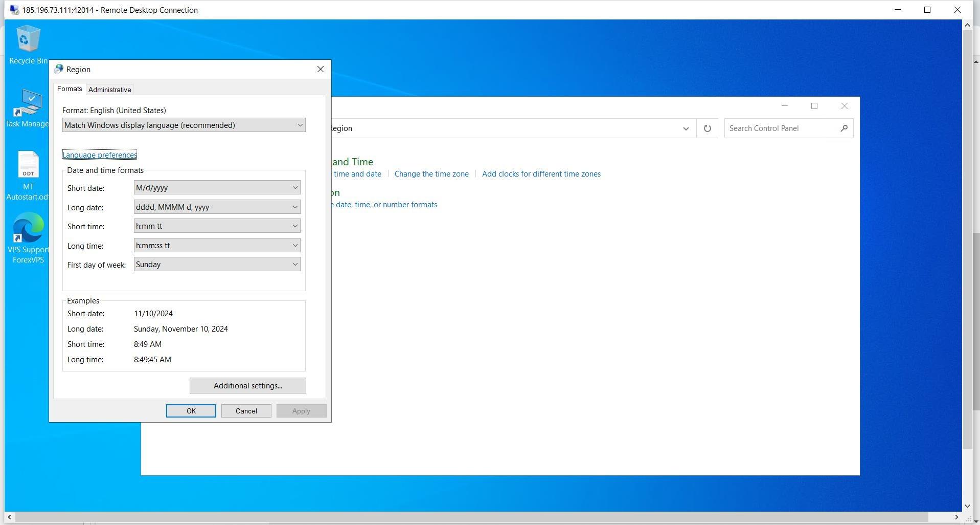Open Add clocks for different time zones
The width and height of the screenshot is (980, 525).
[x=541, y=174]
